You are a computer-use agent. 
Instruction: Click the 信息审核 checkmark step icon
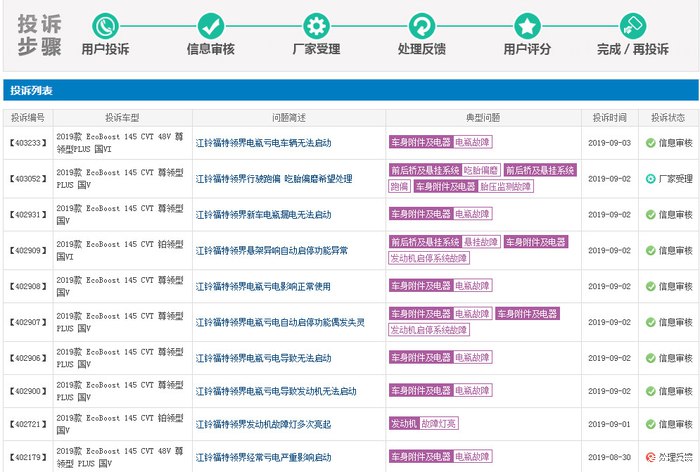tap(211, 26)
